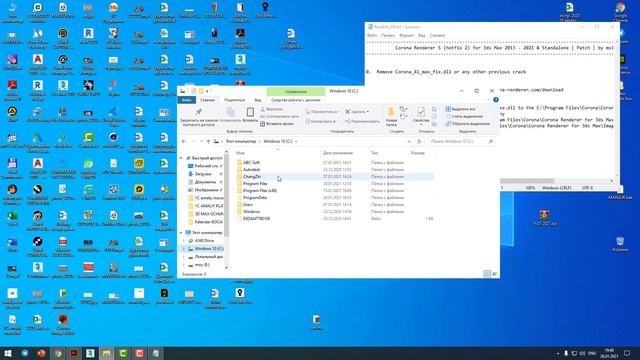Refresh the Explorer folder view
This screenshot has width=640, height=360.
(x=419, y=141)
